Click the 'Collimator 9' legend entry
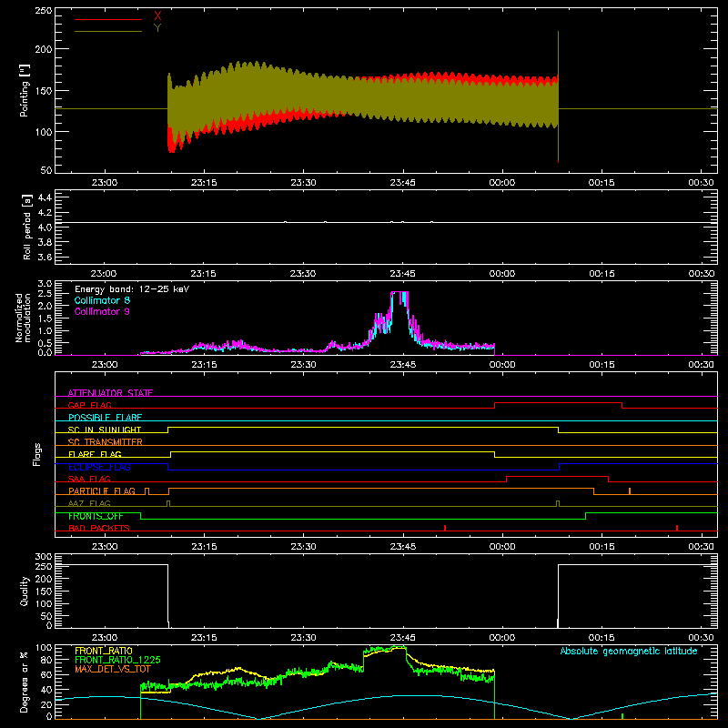 click(102, 311)
